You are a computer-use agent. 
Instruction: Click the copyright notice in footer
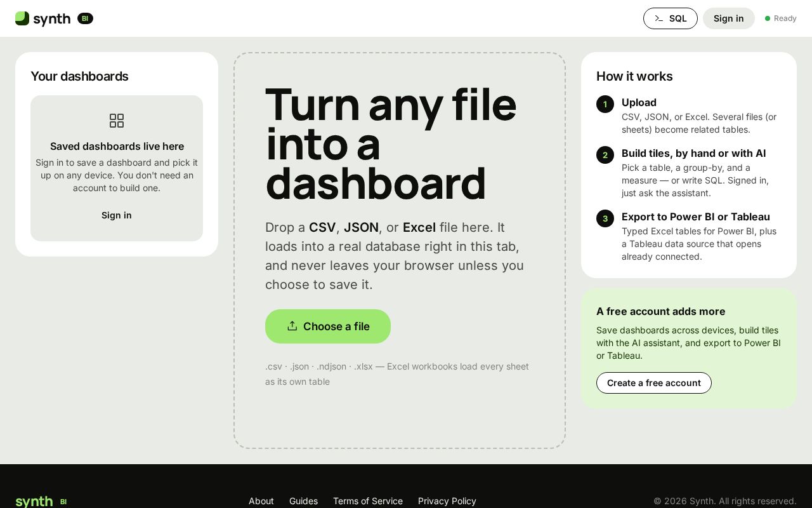[x=725, y=501]
